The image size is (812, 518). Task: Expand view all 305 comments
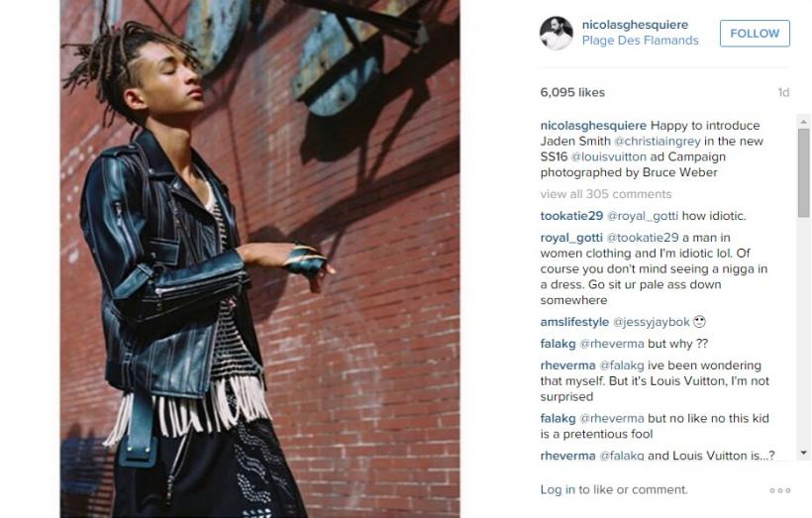(606, 194)
